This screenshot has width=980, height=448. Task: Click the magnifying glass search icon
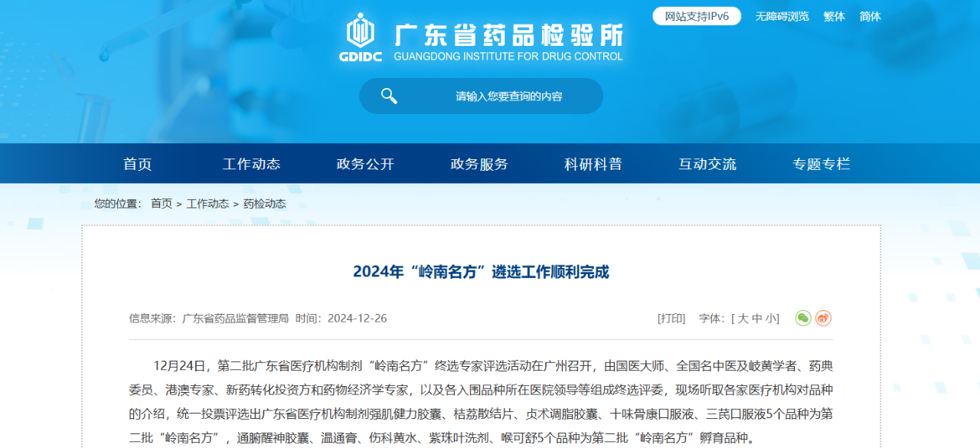pyautogui.click(x=389, y=96)
